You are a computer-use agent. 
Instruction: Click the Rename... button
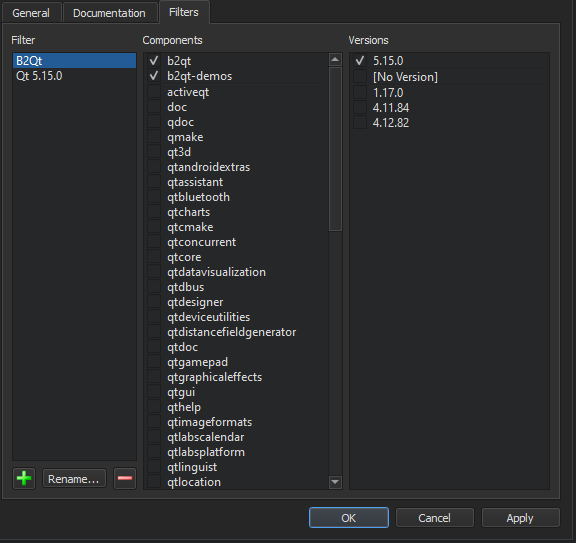(x=74, y=479)
